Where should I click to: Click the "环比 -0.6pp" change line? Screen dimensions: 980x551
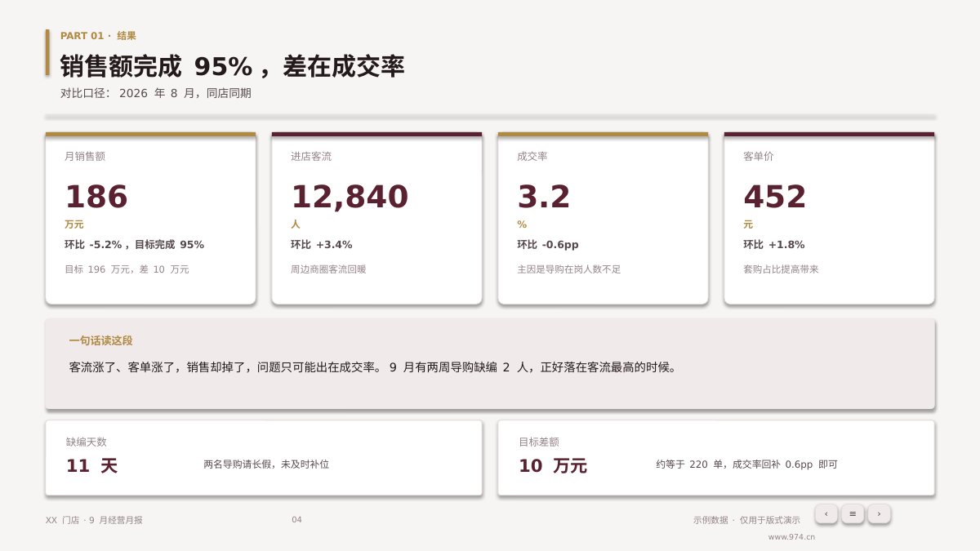point(548,245)
